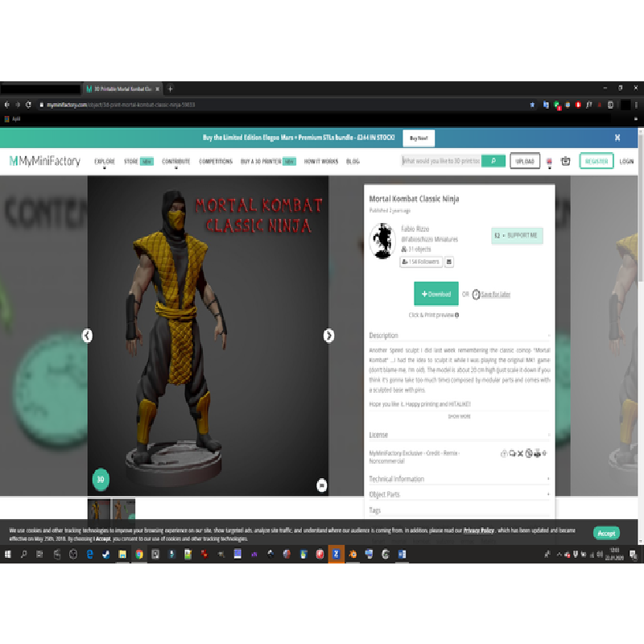Click Fabio Rizzo's profile avatar
This screenshot has width=644, height=644.
click(x=382, y=241)
